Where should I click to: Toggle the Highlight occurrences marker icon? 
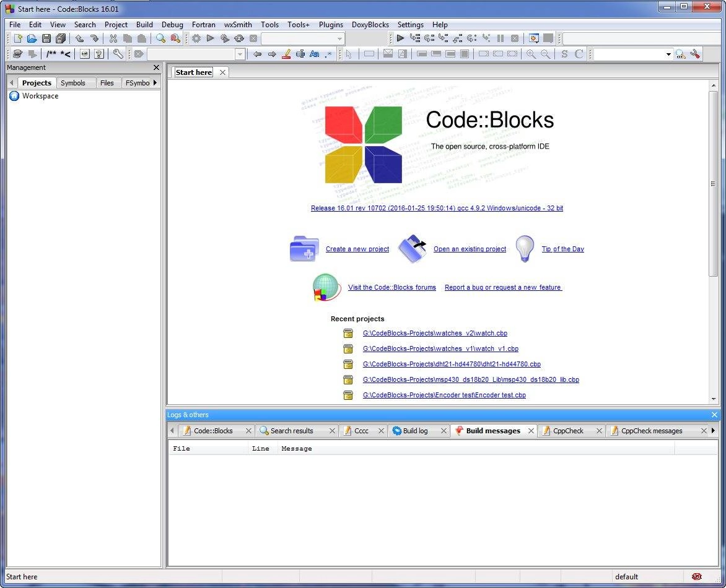tap(286, 54)
